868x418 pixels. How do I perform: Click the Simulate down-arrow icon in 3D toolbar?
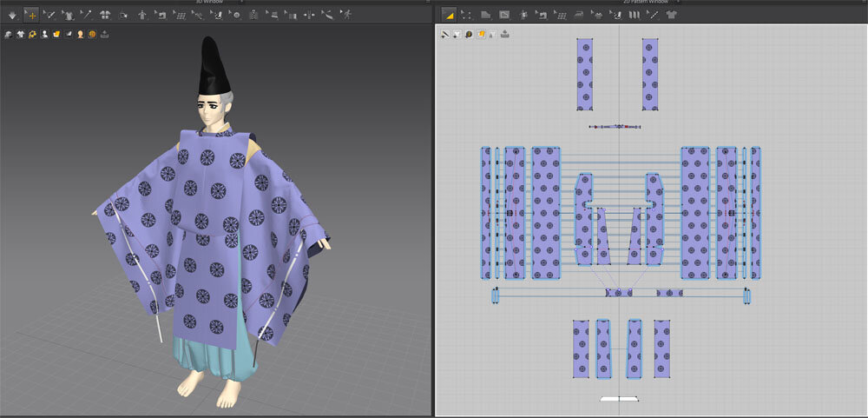[10, 15]
